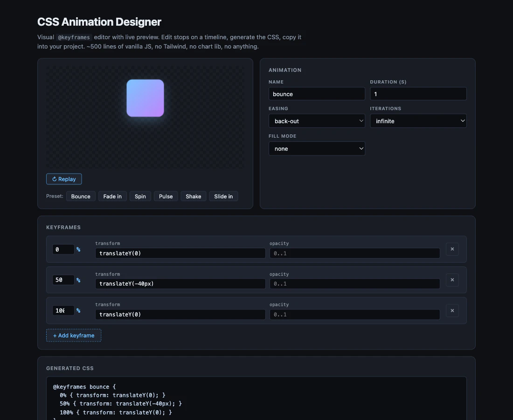Click the Add keyframe button
Image resolution: width=513 pixels, height=420 pixels.
74,336
